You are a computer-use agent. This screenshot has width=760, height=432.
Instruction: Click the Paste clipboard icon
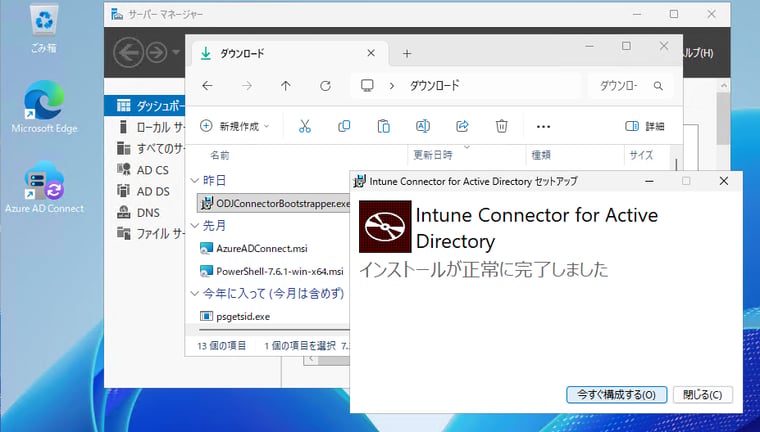[383, 127]
